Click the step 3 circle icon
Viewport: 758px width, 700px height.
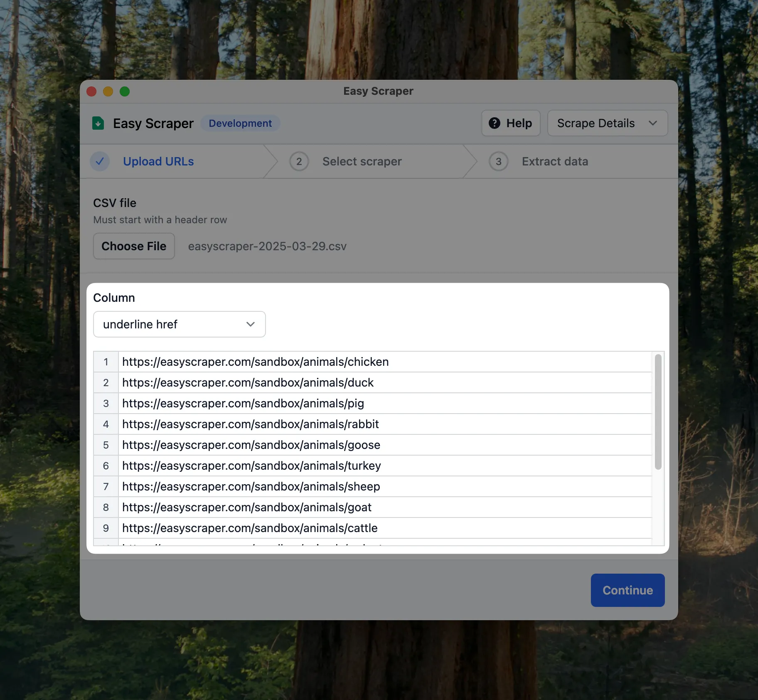click(498, 162)
